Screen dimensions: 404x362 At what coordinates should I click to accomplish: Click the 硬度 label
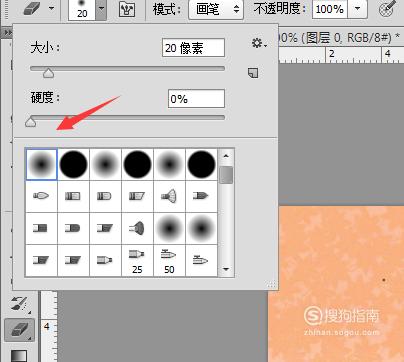(x=45, y=98)
